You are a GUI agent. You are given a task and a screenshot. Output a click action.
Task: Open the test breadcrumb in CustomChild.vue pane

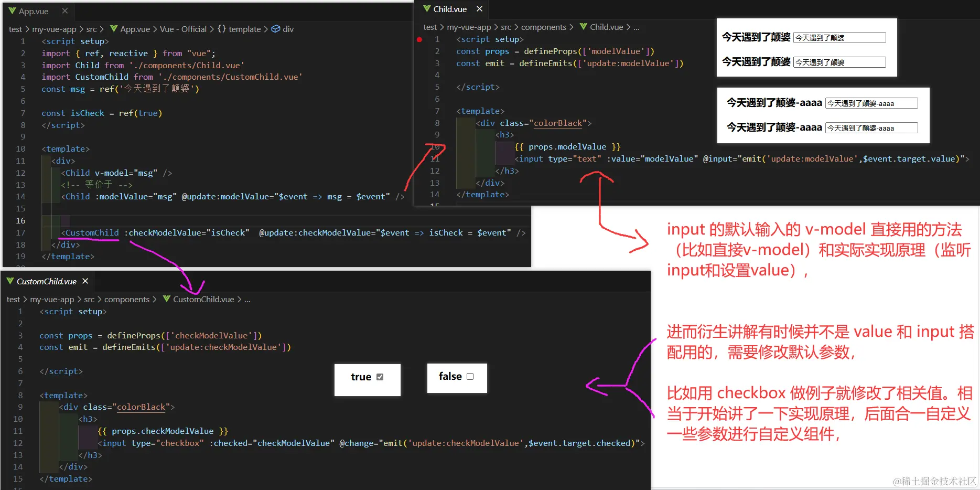pyautogui.click(x=13, y=299)
